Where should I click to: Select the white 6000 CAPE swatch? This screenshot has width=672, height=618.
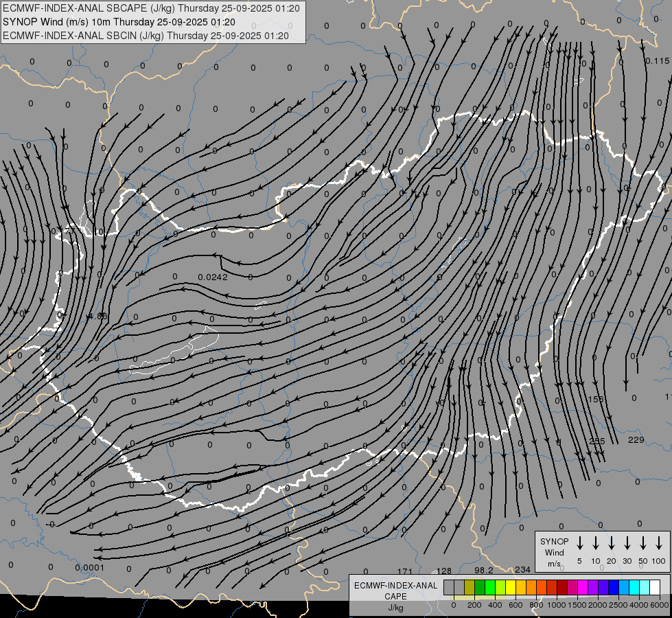(x=656, y=587)
